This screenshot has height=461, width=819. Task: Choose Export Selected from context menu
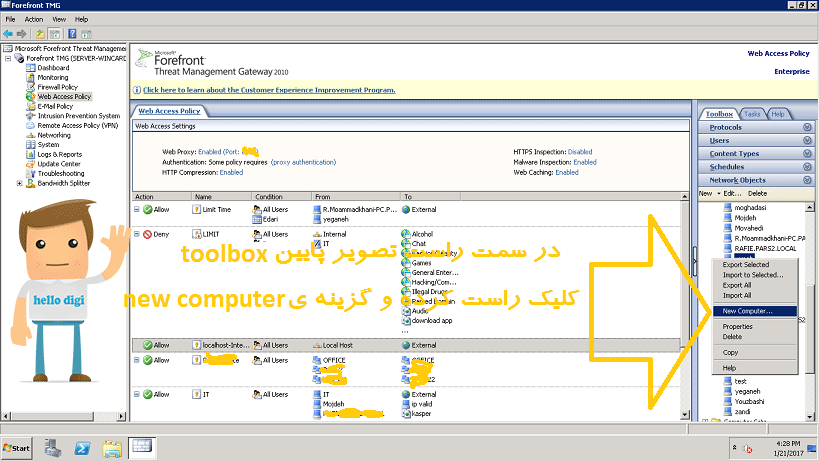tap(755, 265)
